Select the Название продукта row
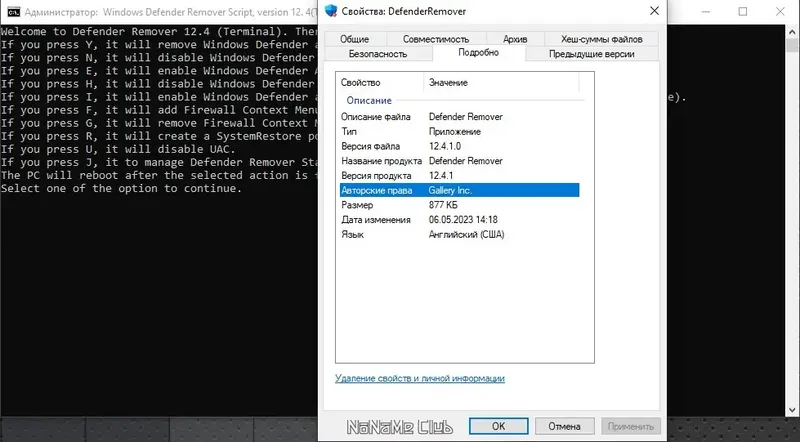800x442 pixels. pos(459,161)
